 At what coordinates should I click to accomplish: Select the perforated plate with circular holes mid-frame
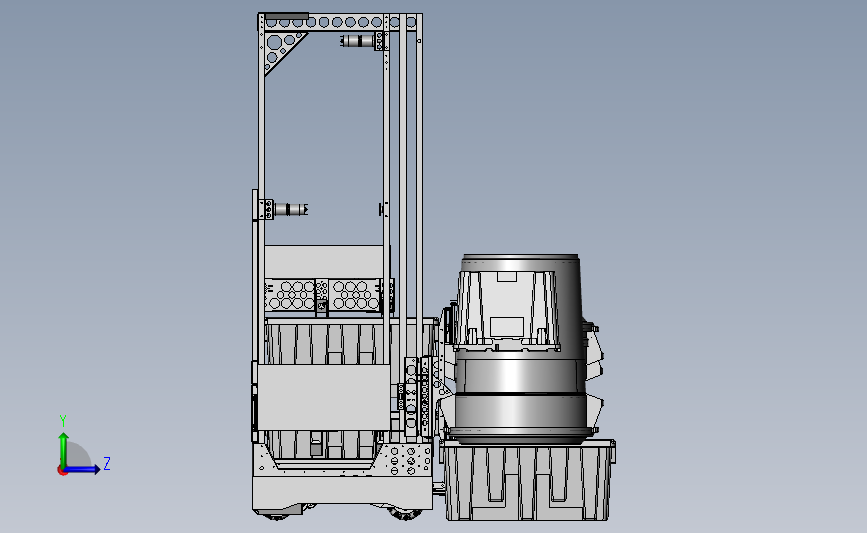point(323,295)
